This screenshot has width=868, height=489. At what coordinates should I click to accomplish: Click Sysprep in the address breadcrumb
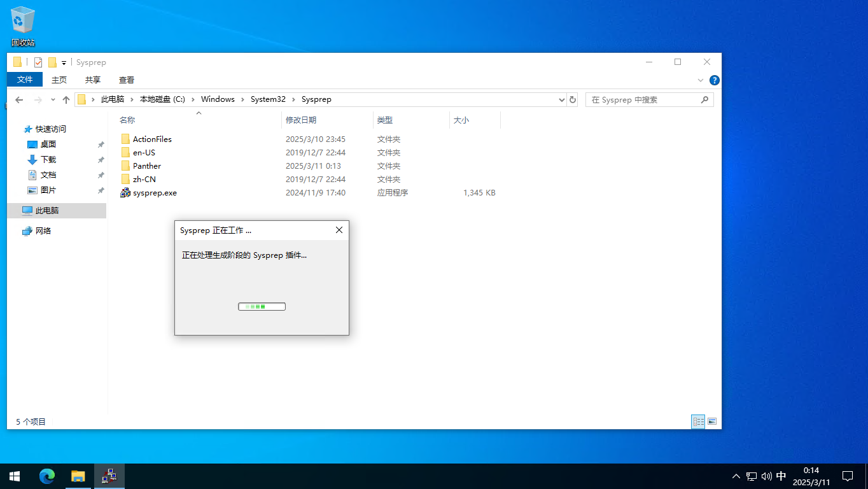click(x=316, y=99)
